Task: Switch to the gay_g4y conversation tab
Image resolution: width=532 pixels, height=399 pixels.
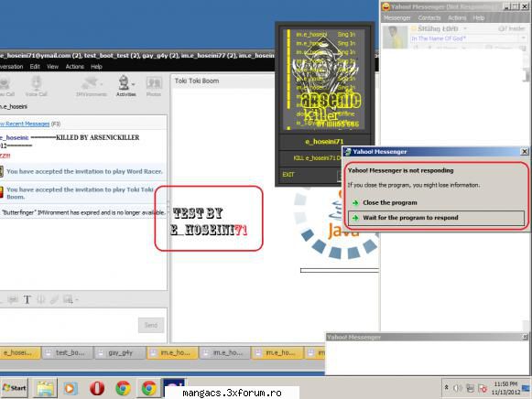Action: [120, 353]
